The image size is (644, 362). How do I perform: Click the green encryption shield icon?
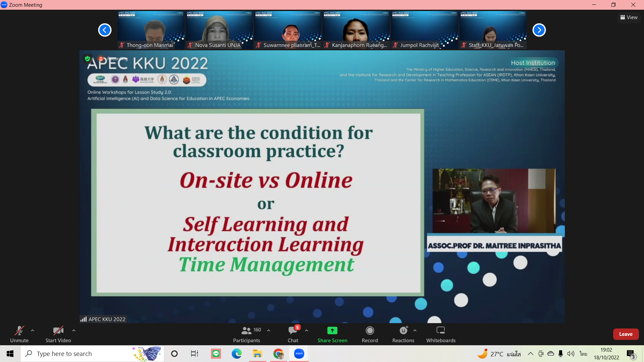pos(88,59)
